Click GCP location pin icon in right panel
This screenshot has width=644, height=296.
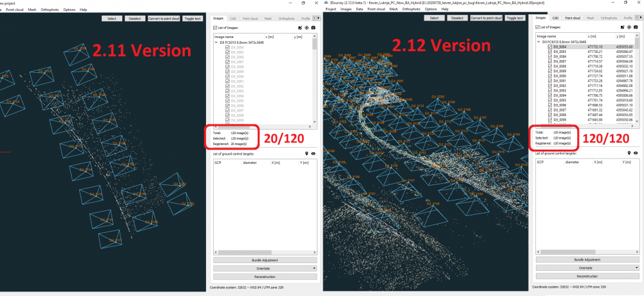coord(629,153)
